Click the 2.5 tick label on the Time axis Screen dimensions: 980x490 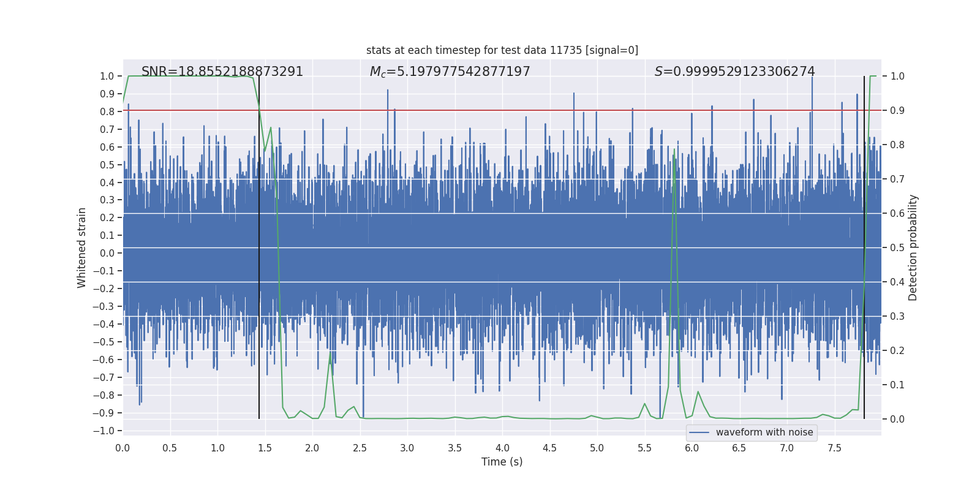pos(360,448)
